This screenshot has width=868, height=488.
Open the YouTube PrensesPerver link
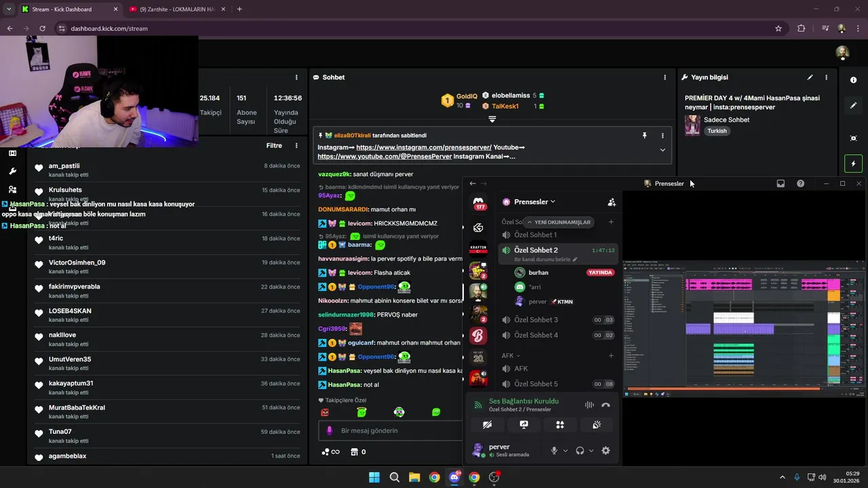click(x=384, y=157)
